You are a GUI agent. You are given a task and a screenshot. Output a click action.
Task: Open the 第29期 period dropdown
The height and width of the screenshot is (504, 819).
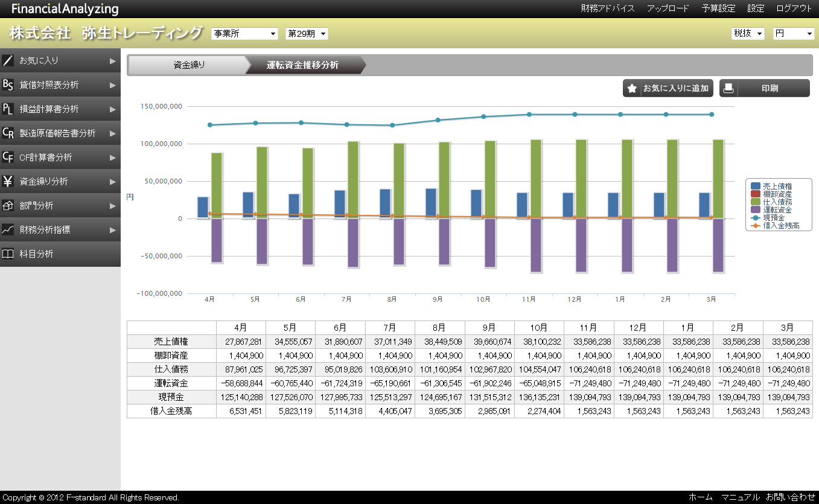coord(307,34)
